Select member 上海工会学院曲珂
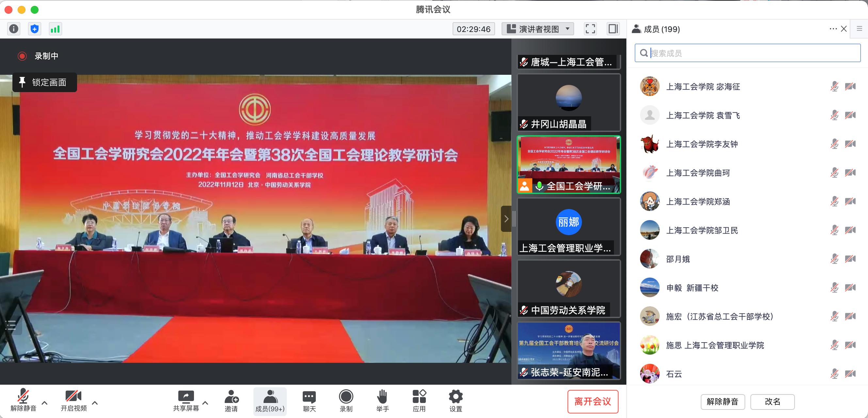Screen dimensions: 868x418 [747, 173]
